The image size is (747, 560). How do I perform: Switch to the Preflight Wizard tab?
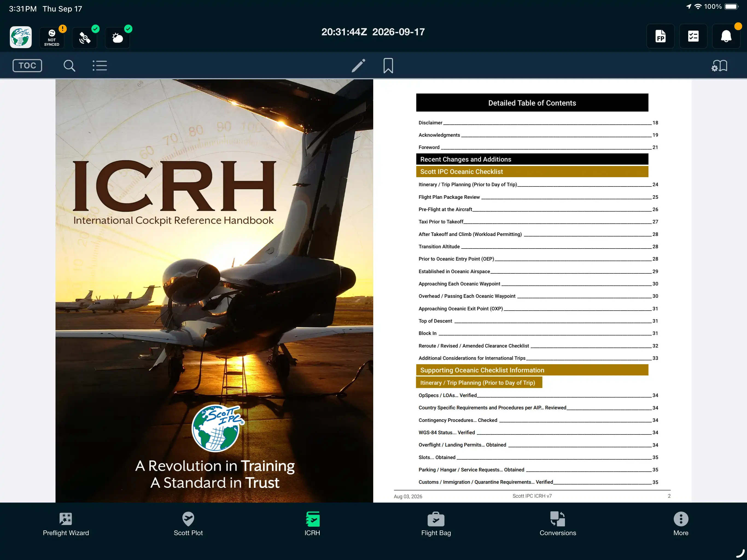(x=66, y=524)
